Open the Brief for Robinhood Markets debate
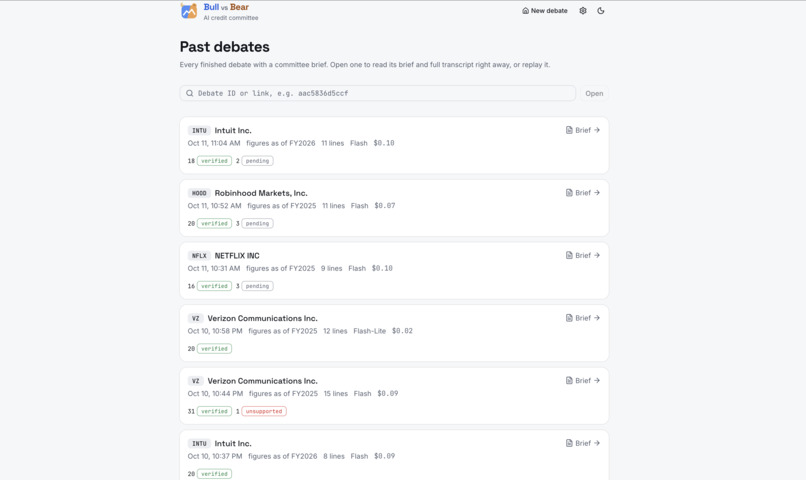 coord(582,193)
